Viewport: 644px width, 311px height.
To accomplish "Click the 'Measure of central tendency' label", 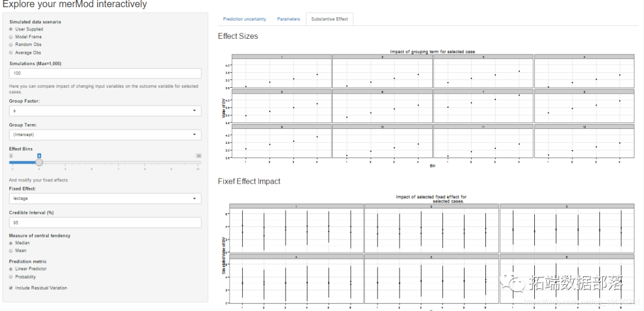I will (x=39, y=236).
